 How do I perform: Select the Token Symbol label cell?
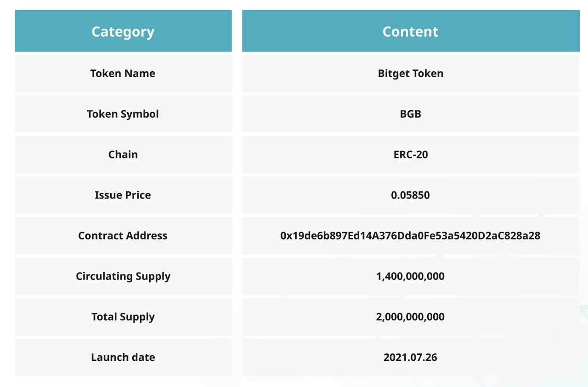(123, 114)
